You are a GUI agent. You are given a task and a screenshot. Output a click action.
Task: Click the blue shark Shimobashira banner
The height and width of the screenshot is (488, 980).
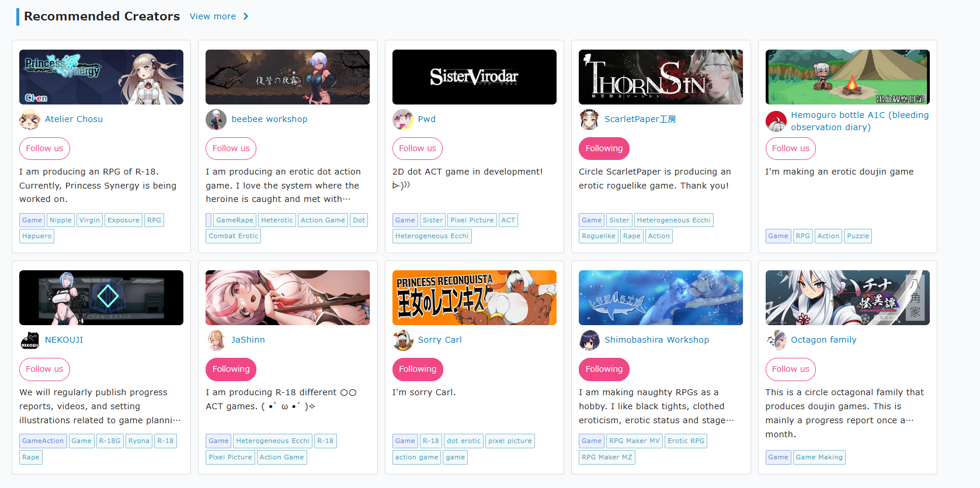click(661, 298)
